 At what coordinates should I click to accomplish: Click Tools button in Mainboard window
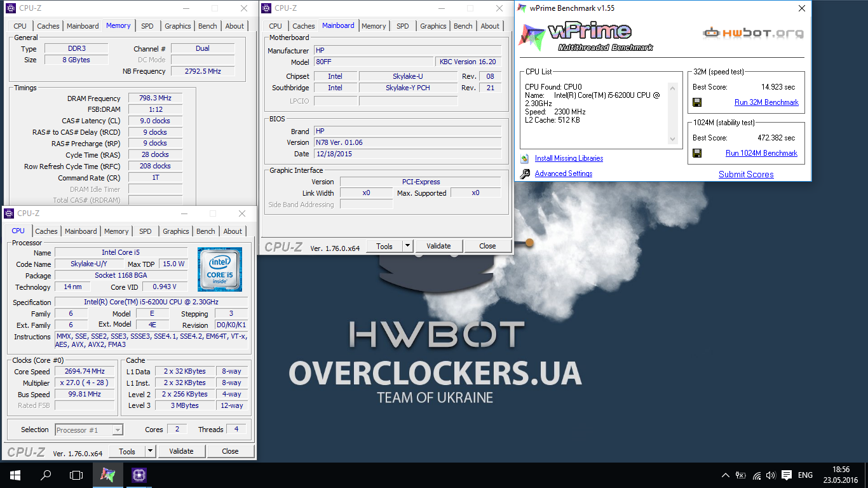click(x=384, y=246)
